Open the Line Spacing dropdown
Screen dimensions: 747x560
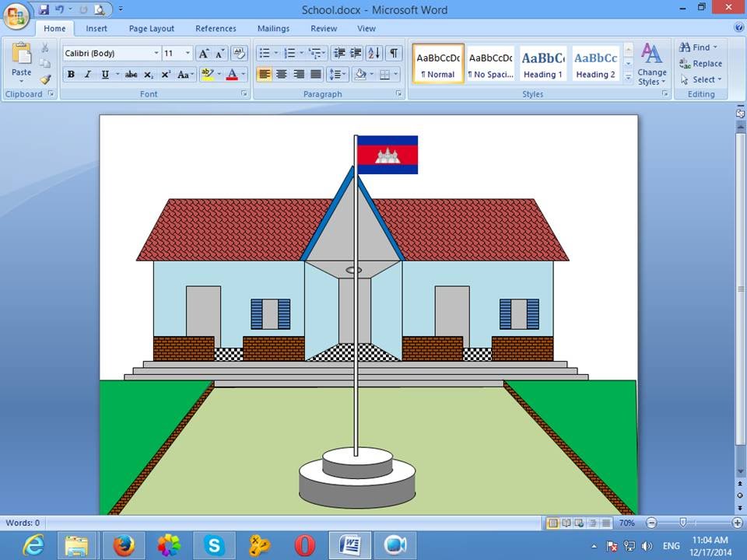(x=335, y=74)
